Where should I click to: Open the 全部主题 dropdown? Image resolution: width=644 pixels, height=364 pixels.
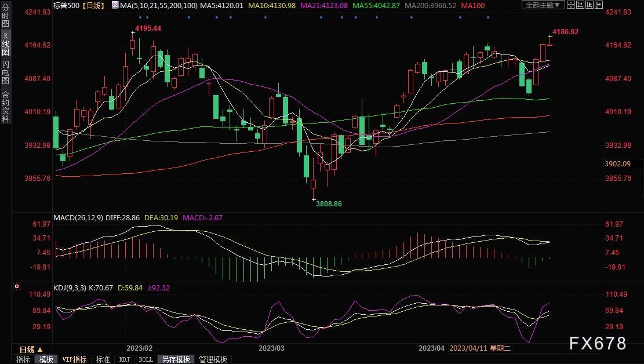coord(543,5)
